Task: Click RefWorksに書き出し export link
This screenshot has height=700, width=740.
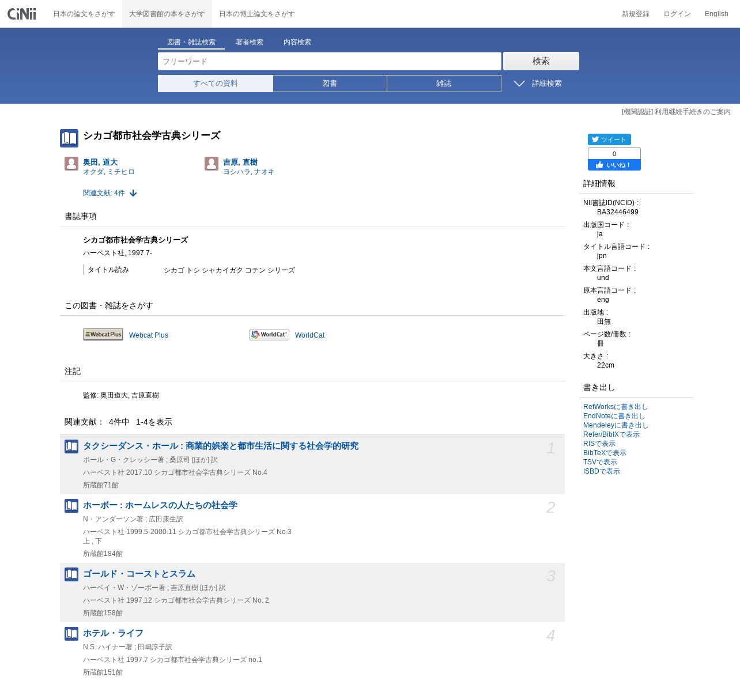Action: pyautogui.click(x=616, y=407)
